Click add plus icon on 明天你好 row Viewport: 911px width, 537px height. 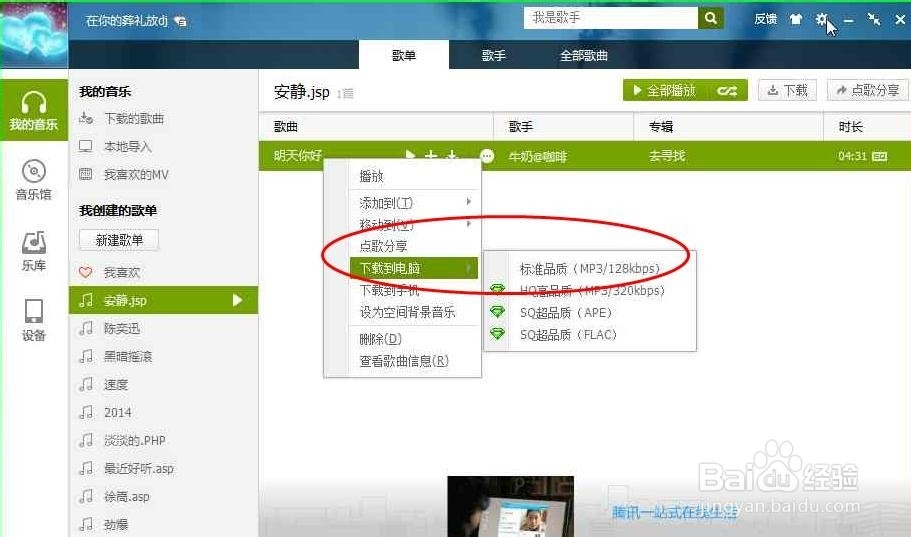(x=431, y=155)
